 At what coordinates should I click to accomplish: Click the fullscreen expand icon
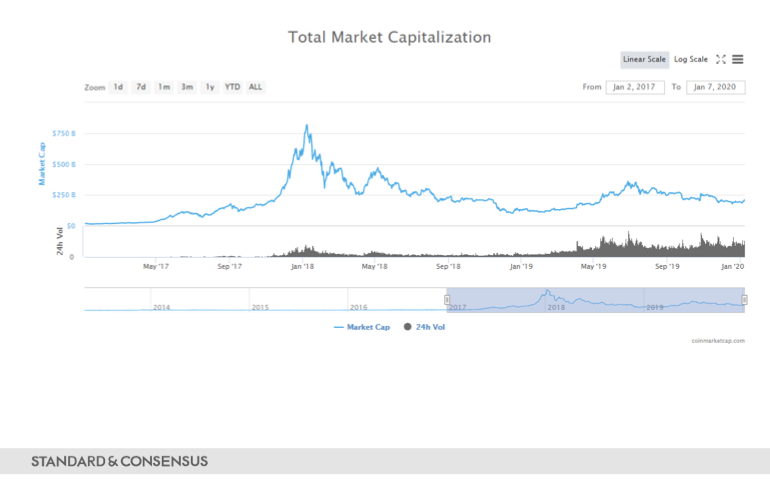[720, 59]
